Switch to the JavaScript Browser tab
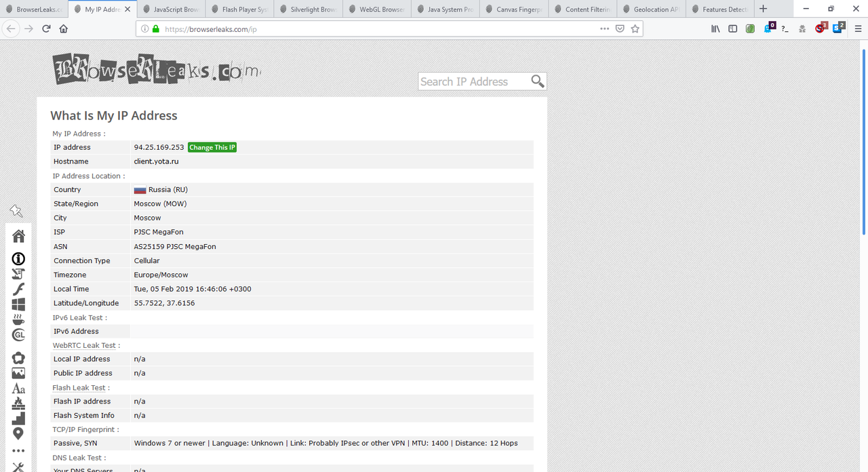 (172, 9)
